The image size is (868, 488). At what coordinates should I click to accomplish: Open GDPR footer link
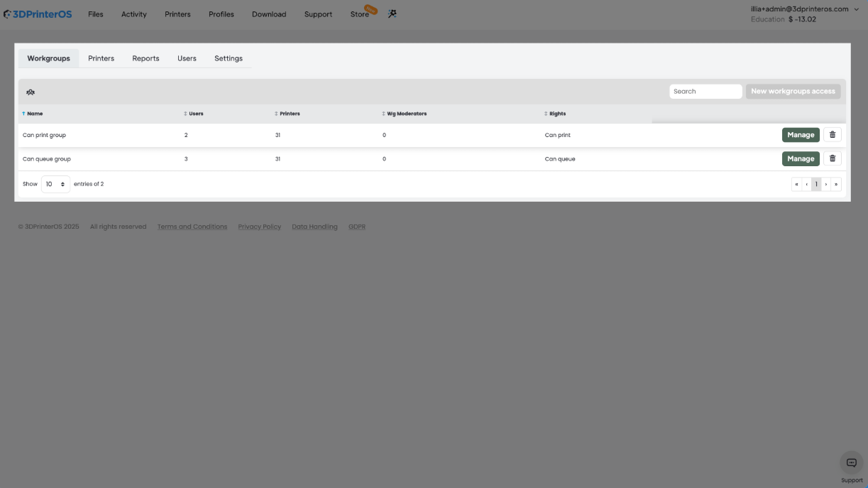click(357, 227)
